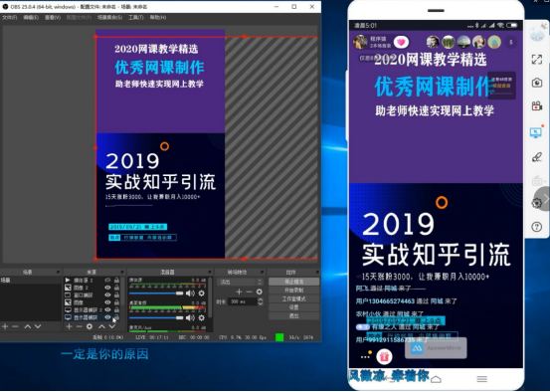Open ApowerMirror whiteboard screen icon
The height and width of the screenshot is (392, 550).
536,132
